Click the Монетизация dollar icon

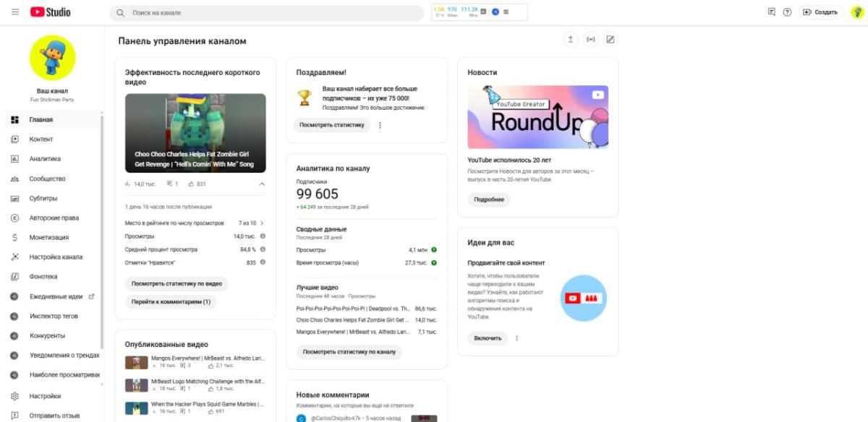(x=14, y=237)
